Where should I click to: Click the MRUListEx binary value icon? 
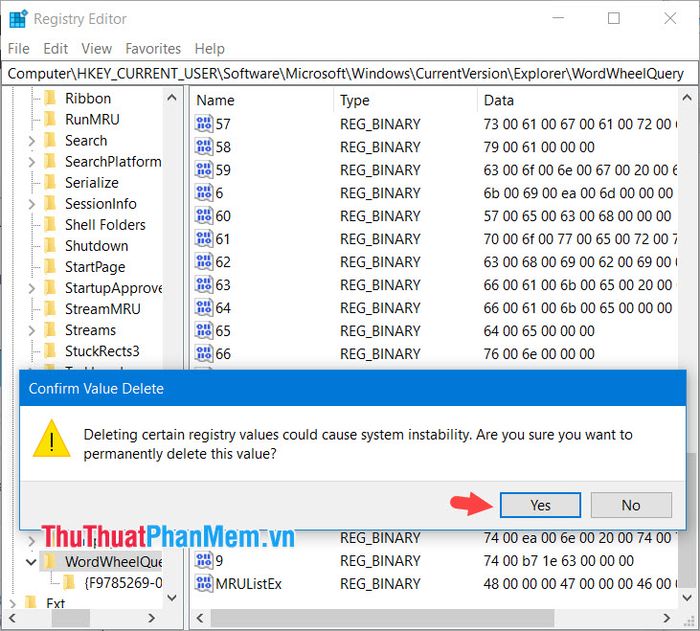(x=204, y=584)
